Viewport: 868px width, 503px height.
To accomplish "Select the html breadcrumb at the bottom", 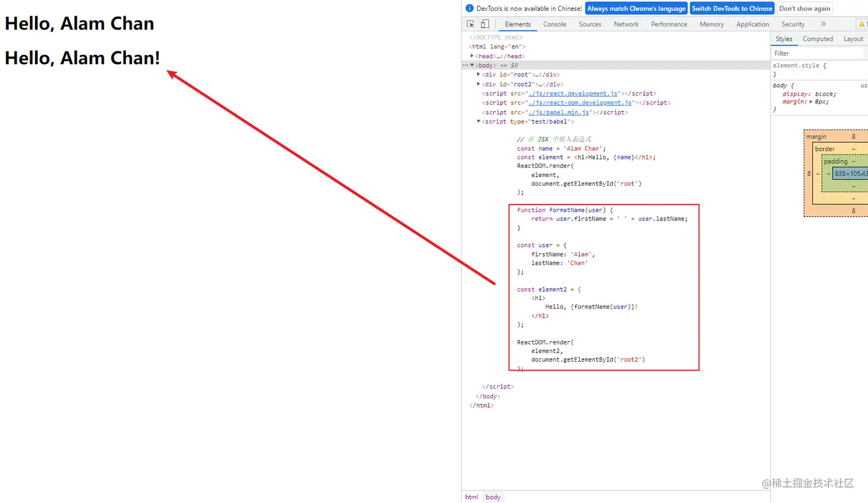I will pyautogui.click(x=471, y=497).
